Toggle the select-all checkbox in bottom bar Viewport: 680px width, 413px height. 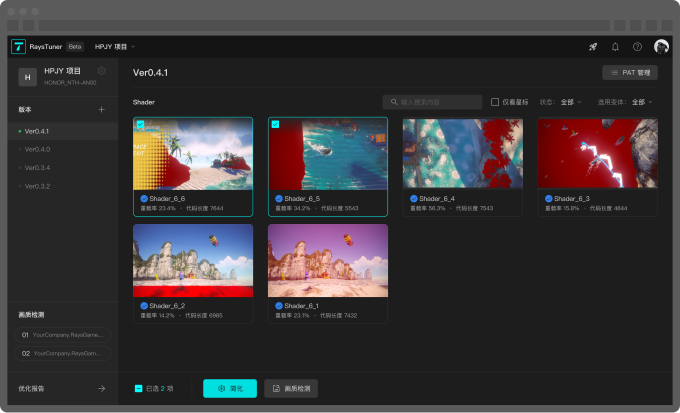(138, 389)
